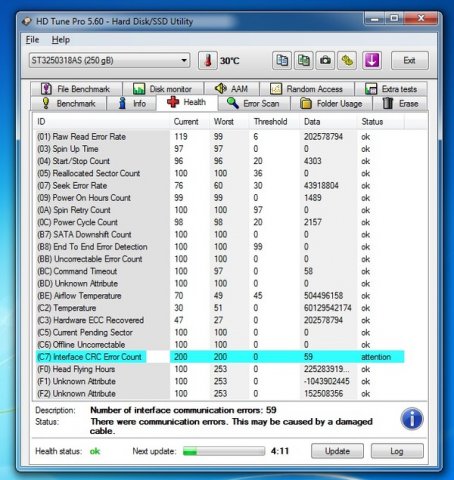Click the Update button
Viewport: 454px width, 480px height.
pyautogui.click(x=337, y=451)
